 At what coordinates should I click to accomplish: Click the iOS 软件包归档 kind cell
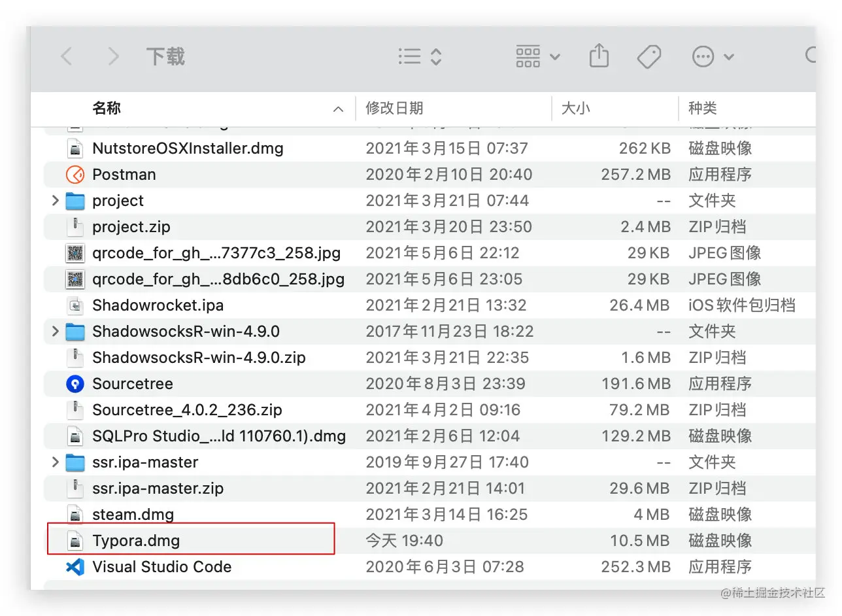click(x=741, y=305)
